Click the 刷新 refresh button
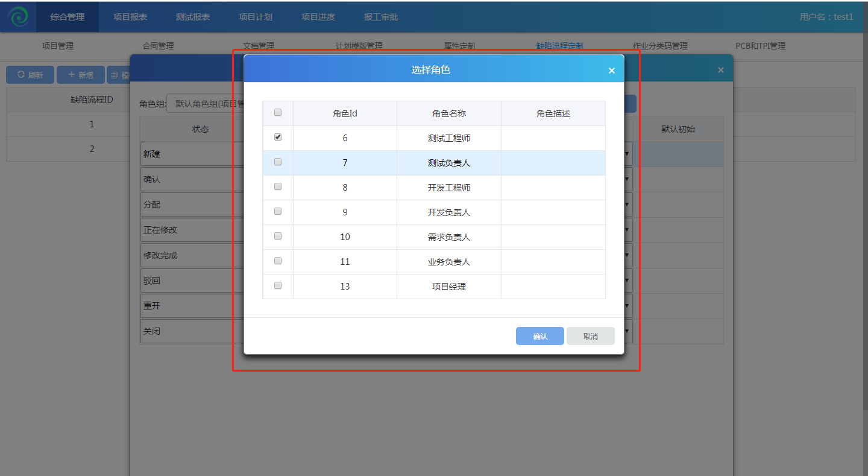Screen dimensions: 868x476 click(30, 75)
